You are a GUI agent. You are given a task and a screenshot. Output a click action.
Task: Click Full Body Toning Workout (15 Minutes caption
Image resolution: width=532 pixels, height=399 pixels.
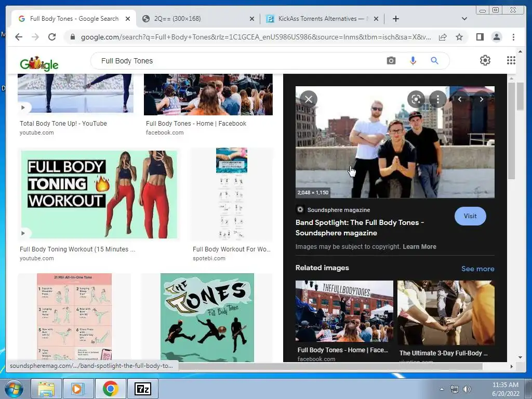[77, 249]
